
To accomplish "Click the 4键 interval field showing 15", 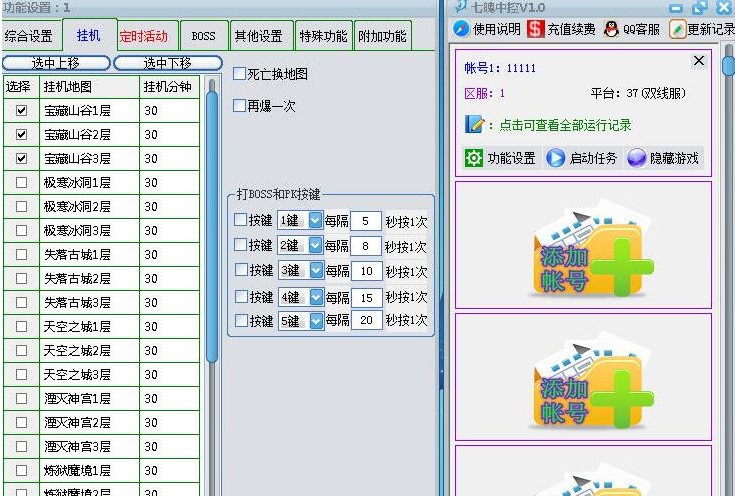I will pyautogui.click(x=367, y=297).
